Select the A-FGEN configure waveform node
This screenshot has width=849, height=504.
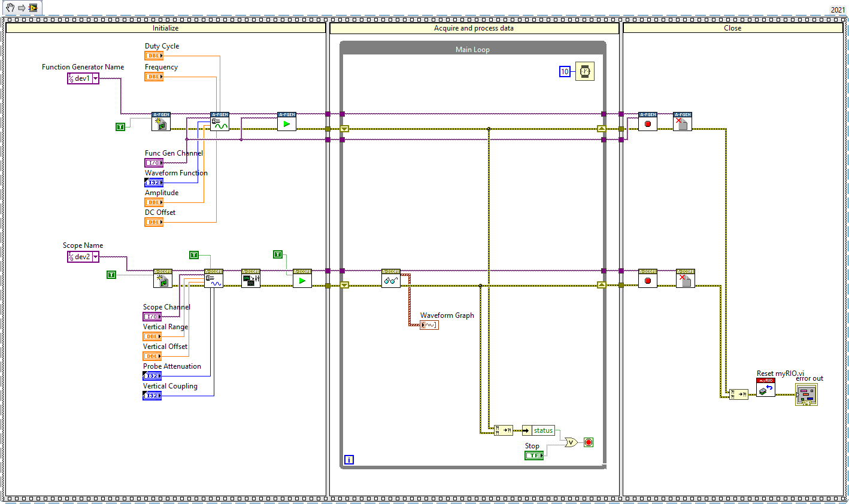point(220,122)
